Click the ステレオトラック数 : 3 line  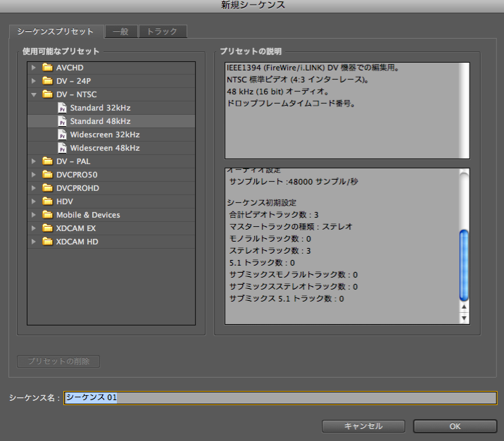coord(270,251)
